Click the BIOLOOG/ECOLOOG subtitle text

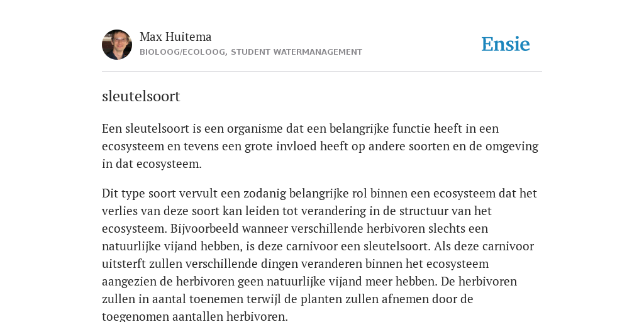182,52
